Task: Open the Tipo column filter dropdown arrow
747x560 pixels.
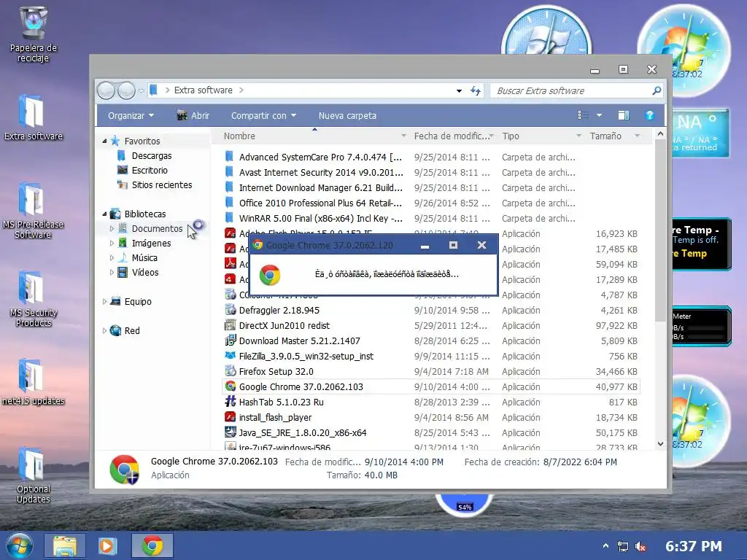Action: point(578,136)
